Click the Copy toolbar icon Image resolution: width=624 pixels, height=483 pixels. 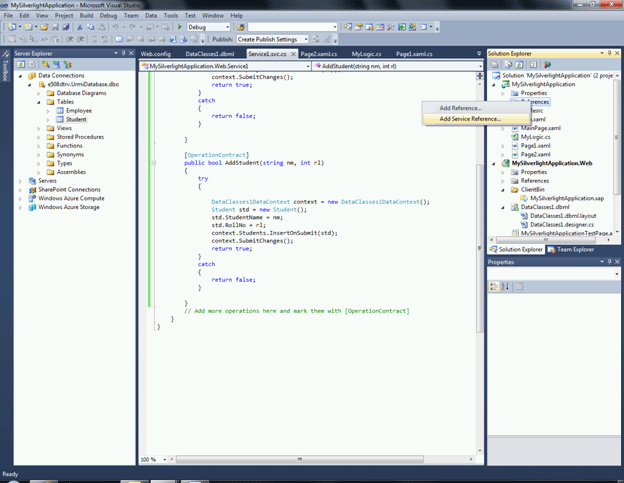click(91, 27)
